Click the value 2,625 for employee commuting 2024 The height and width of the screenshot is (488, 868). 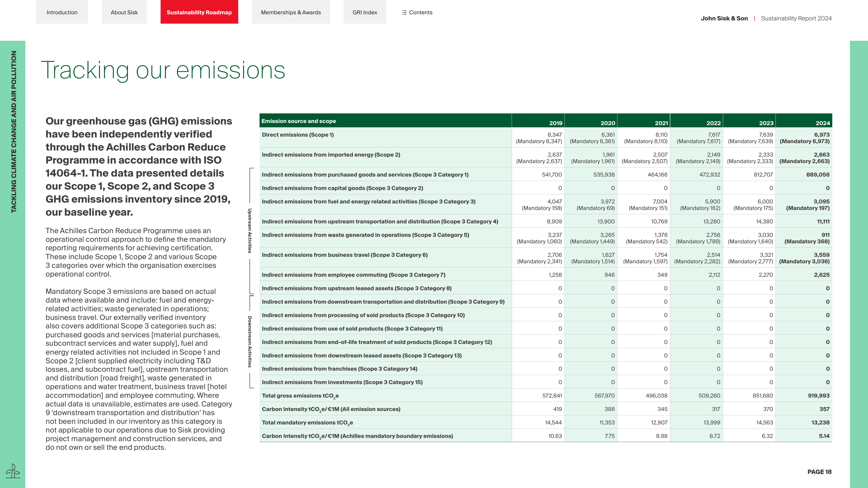tap(822, 275)
